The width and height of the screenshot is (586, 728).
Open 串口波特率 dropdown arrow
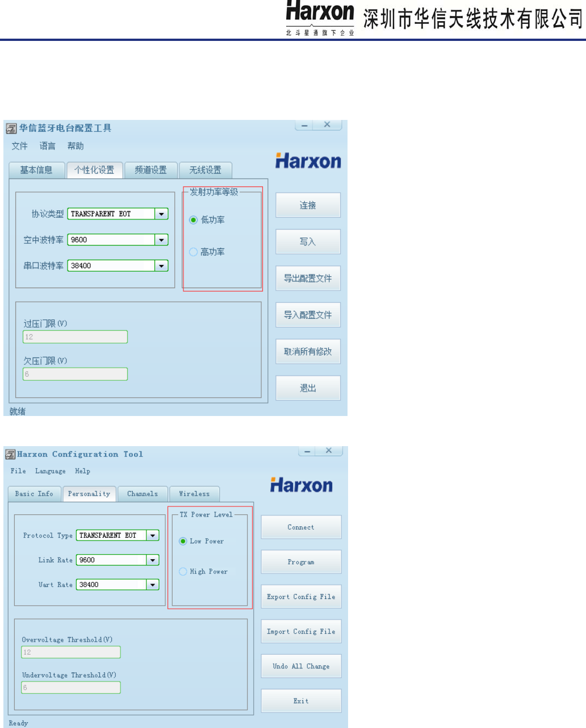point(162,265)
